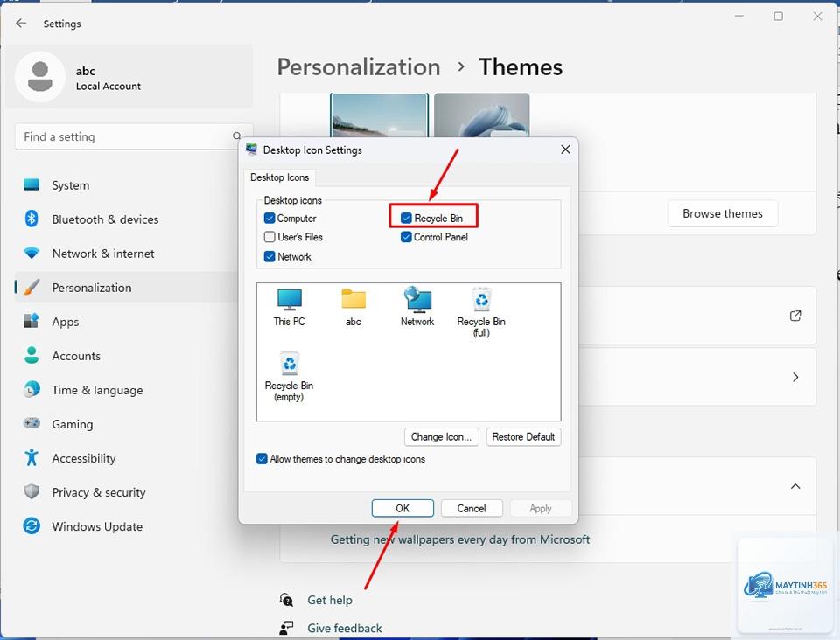This screenshot has width=840, height=640.
Task: Collapse the section with the up chevron
Action: [x=795, y=486]
